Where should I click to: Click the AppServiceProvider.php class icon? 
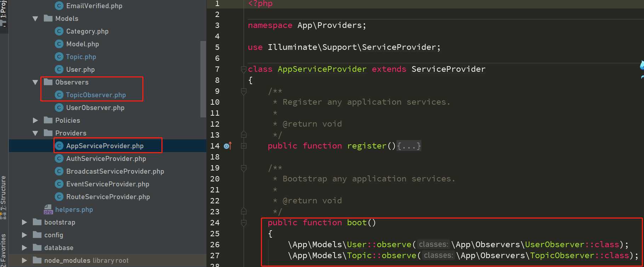tap(59, 146)
